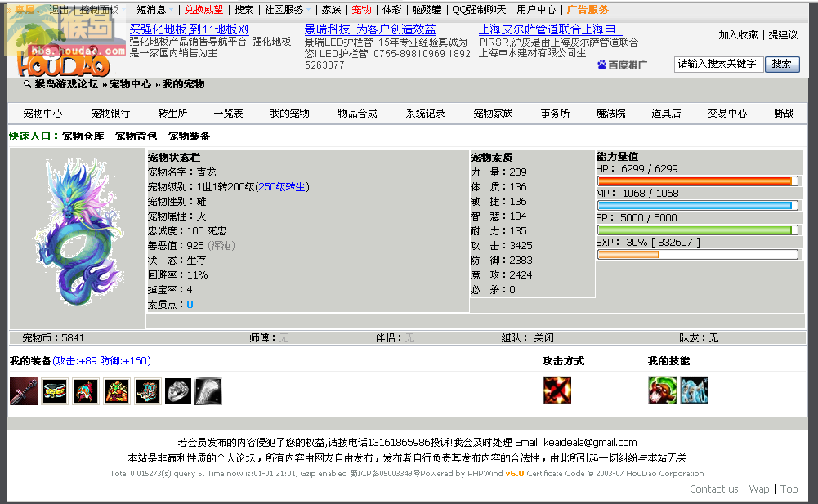Click the blue dragon pet image
Screen dimensions: 818x504
point(79,232)
